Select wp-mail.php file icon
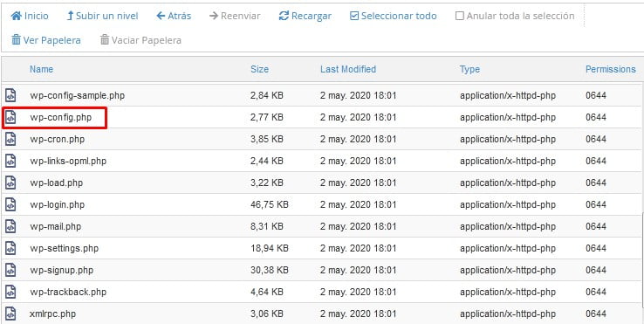This screenshot has height=324, width=644. (x=10, y=226)
